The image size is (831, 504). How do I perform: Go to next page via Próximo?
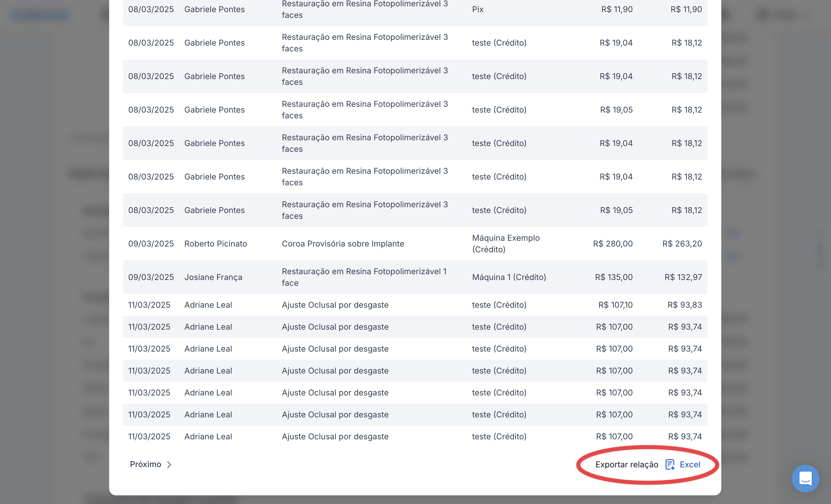tap(146, 464)
